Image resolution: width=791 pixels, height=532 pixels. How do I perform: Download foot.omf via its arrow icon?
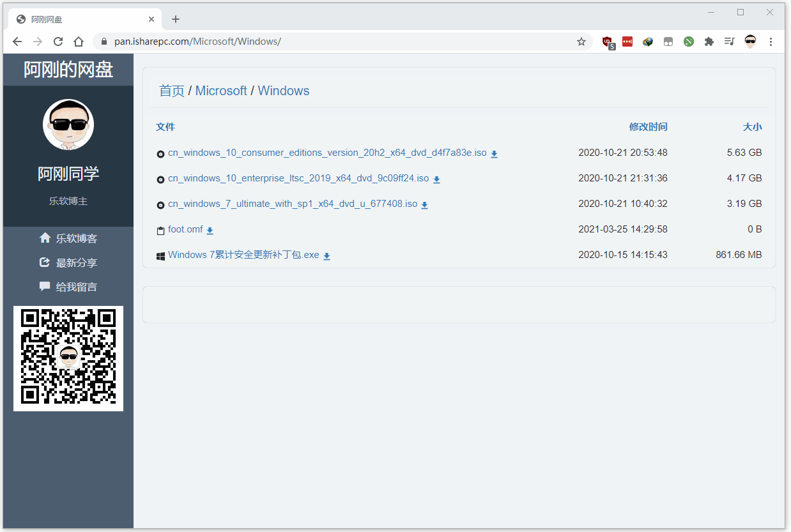point(210,231)
